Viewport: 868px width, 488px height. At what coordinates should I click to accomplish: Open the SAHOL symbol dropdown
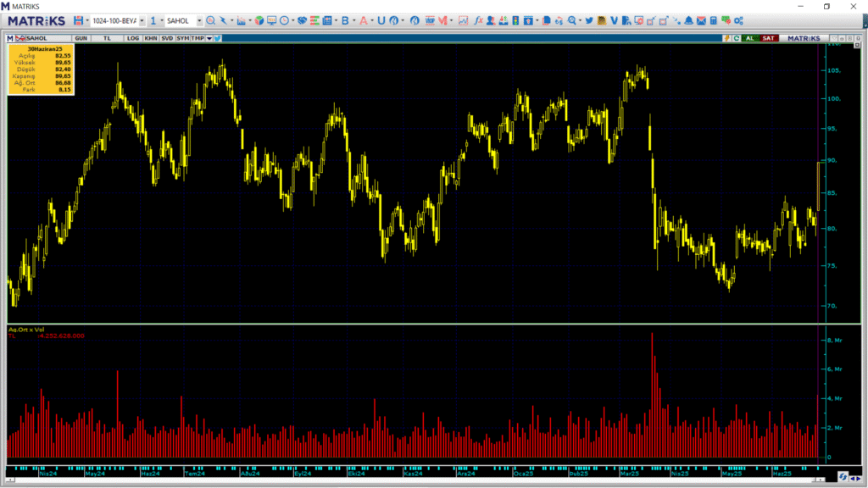[199, 20]
